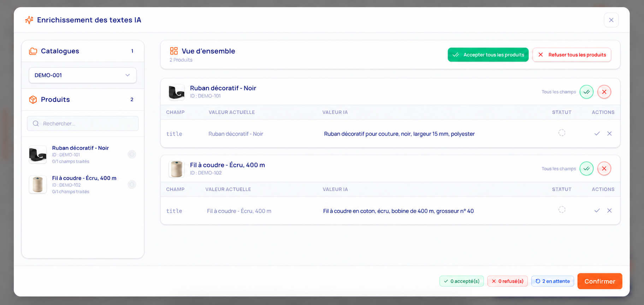Click the Confirmer button
This screenshot has height=305, width=644.
coord(600,281)
